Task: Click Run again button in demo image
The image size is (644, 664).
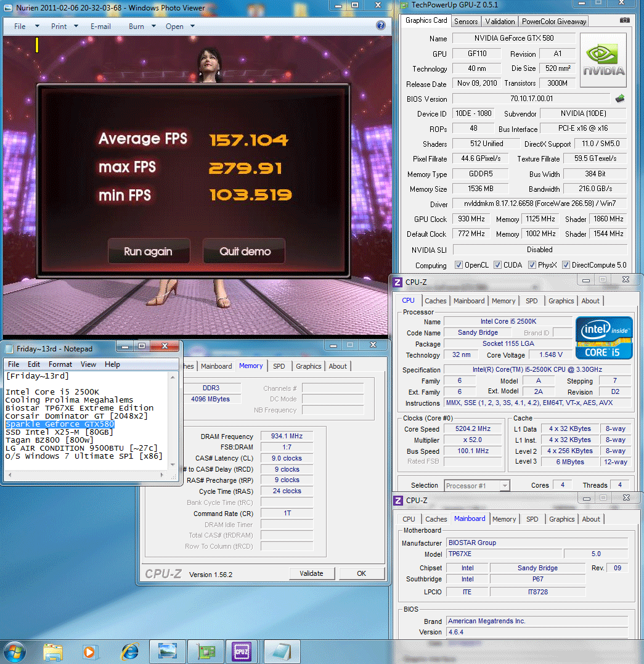Action: [149, 251]
